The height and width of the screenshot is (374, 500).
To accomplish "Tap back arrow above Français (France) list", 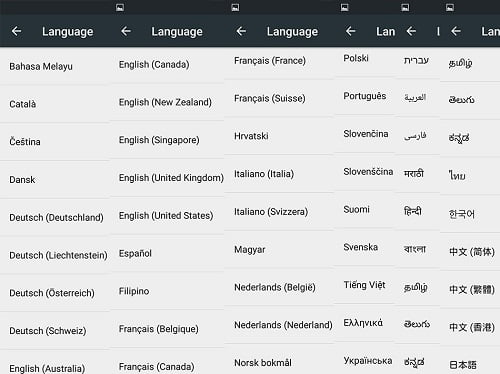I will click(x=241, y=31).
